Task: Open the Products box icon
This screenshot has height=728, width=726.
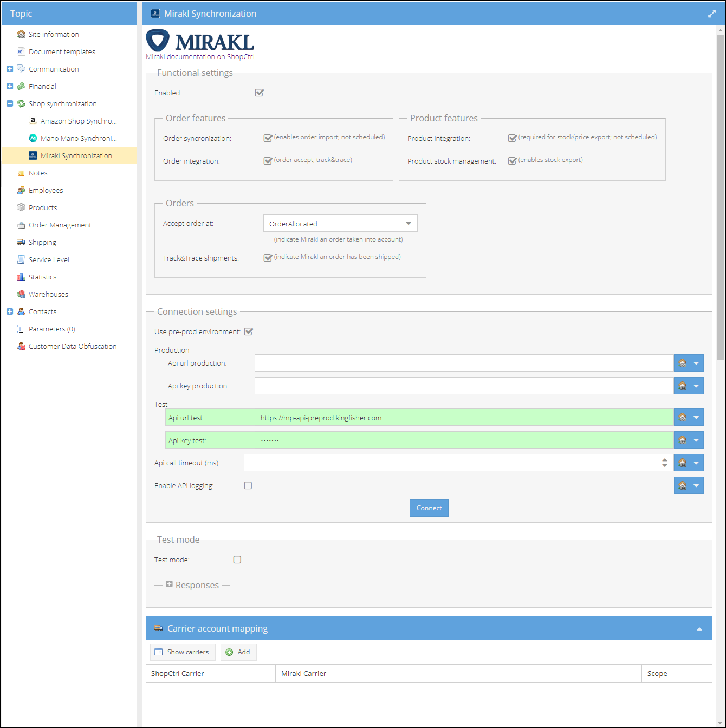Action: click(21, 207)
